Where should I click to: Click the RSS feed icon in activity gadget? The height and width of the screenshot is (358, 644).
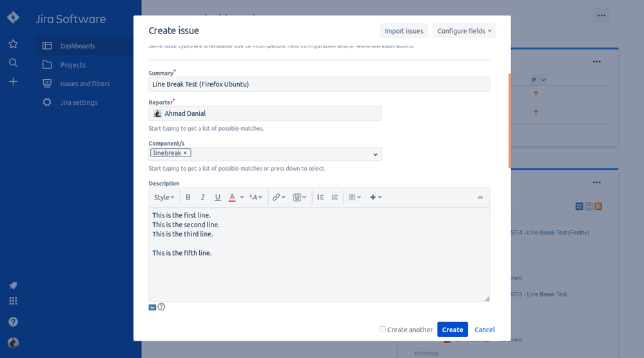coord(598,206)
